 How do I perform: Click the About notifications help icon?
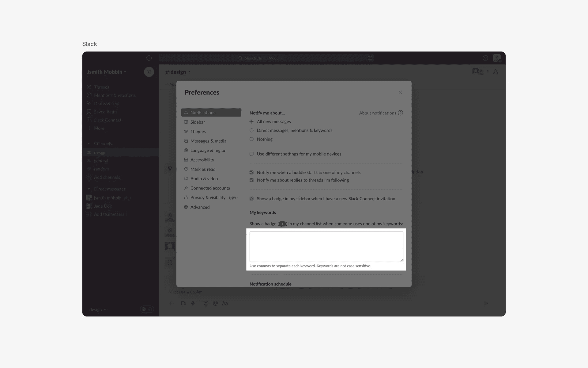(x=400, y=113)
